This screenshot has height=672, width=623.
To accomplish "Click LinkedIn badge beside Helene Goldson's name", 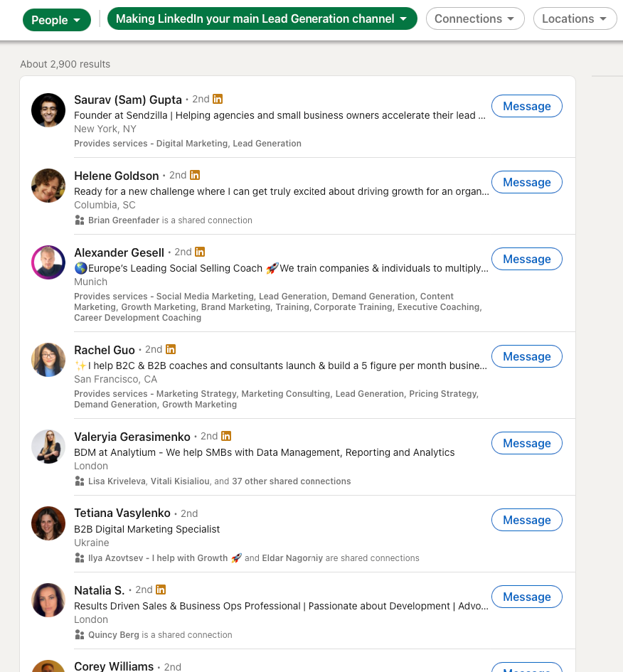I will pos(195,175).
